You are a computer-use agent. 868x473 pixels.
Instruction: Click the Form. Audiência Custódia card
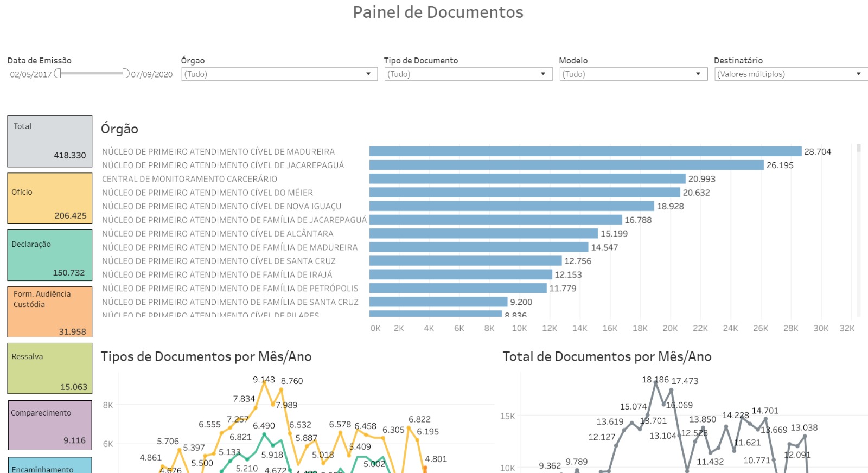pyautogui.click(x=49, y=312)
